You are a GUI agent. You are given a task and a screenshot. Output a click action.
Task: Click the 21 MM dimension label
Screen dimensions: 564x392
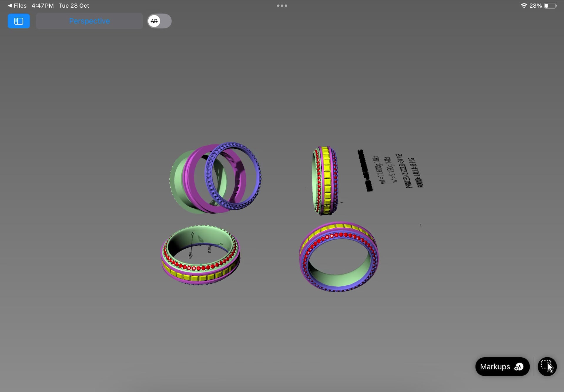pyautogui.click(x=209, y=249)
